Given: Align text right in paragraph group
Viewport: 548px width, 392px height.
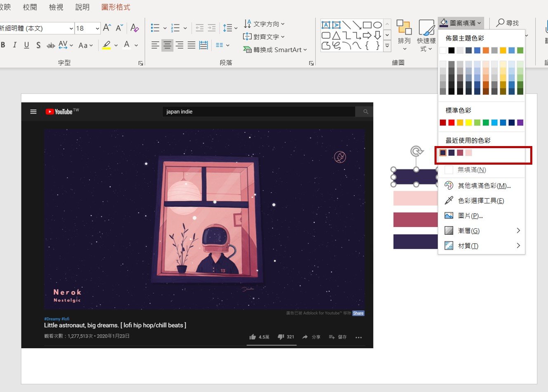Looking at the screenshot, I should (x=180, y=45).
